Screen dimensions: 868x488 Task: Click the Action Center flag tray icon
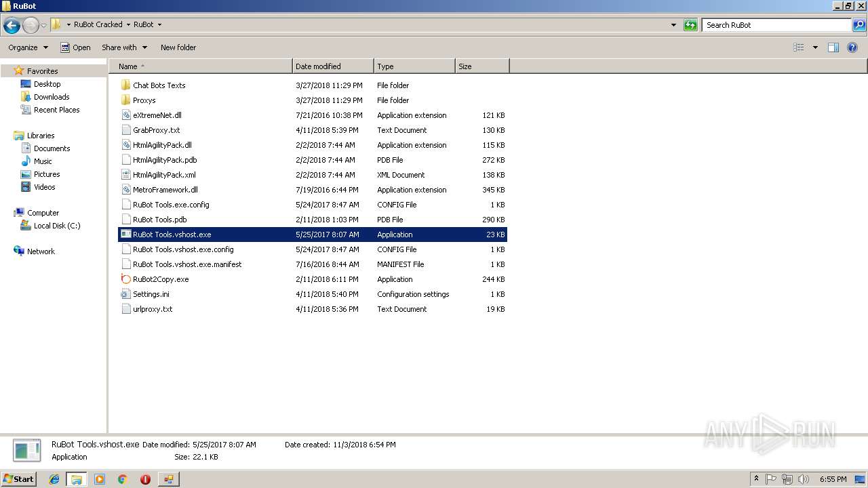point(771,479)
